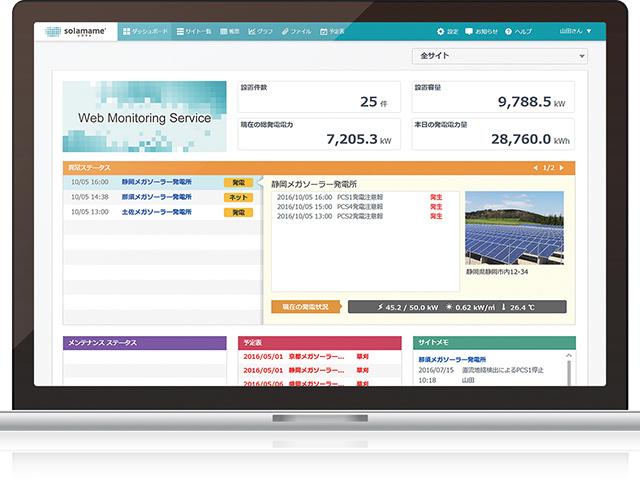This screenshot has width=640, height=480.
Task: Click the 26.4 ℃ temperature reading
Action: (518, 307)
